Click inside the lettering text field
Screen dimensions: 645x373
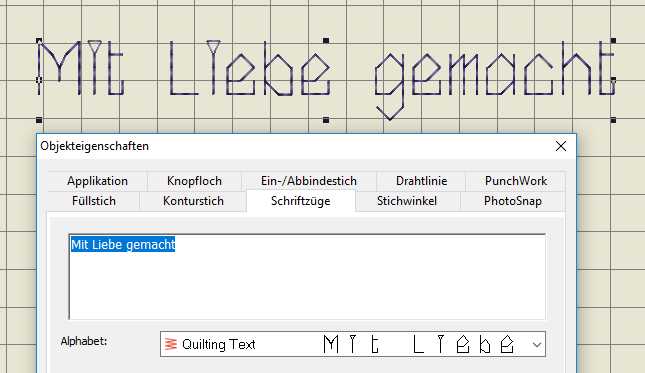[307, 277]
